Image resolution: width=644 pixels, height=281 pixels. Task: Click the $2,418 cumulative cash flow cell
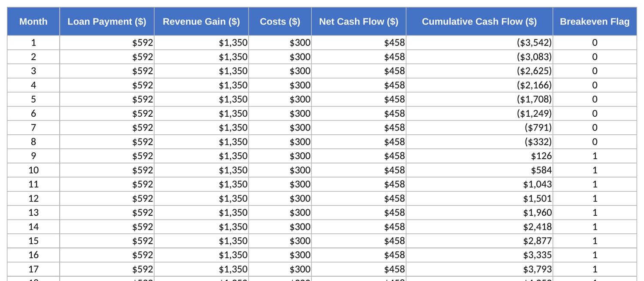point(480,227)
